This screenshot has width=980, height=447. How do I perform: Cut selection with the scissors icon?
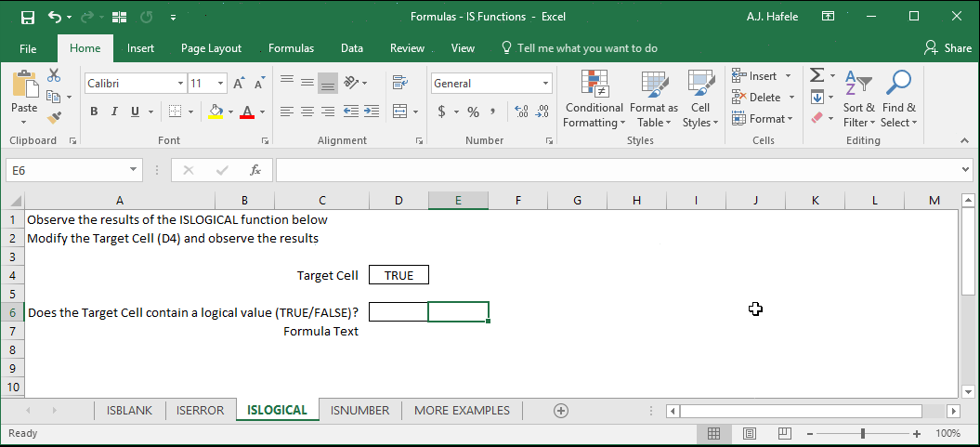[55, 75]
